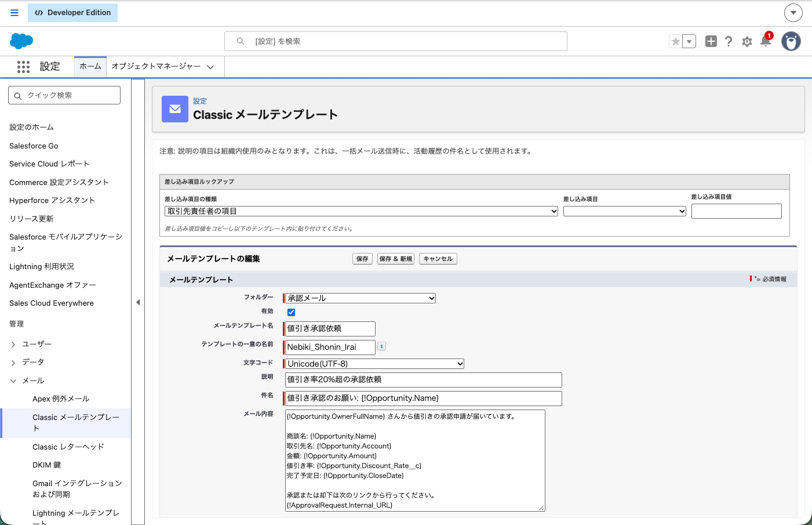
Task: Toggle the 有効 checkbox
Action: point(292,312)
